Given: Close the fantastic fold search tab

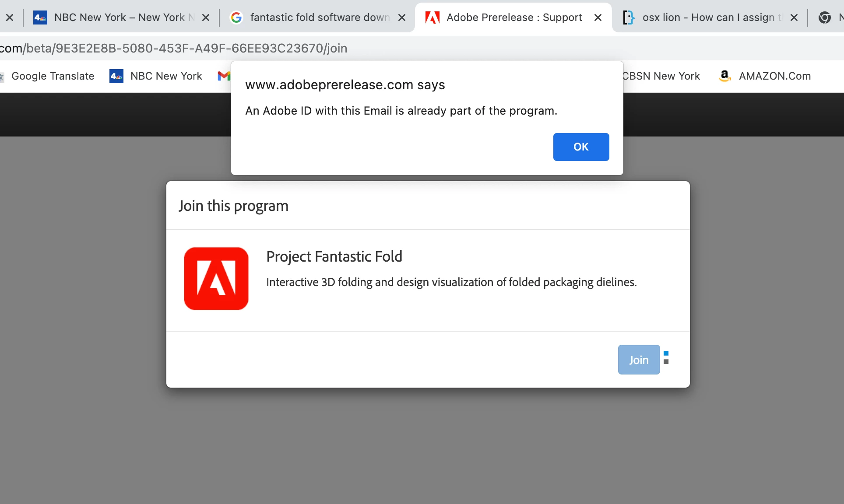Looking at the screenshot, I should 402,17.
